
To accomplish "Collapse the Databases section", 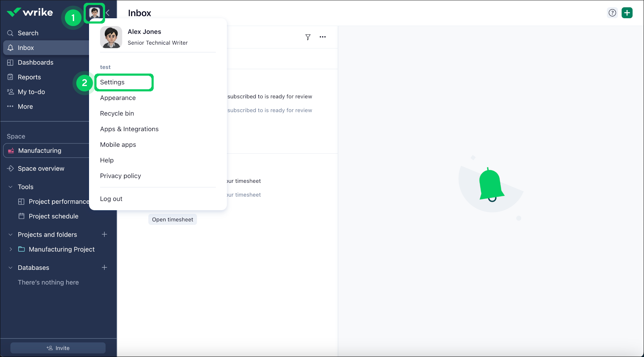I will click(10, 267).
